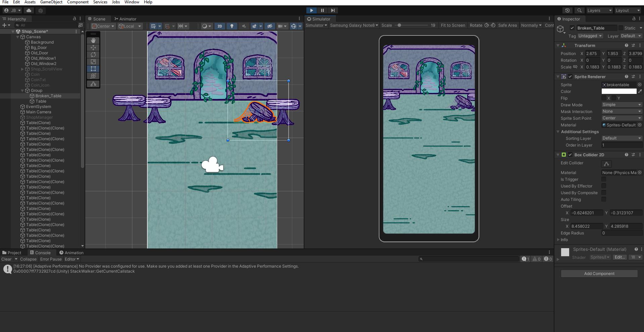Enable Used By Composite checkbox
The height and width of the screenshot is (332, 644).
(604, 192)
